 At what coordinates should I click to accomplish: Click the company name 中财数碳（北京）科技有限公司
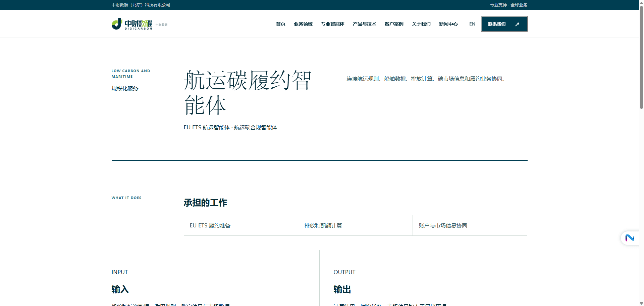(x=141, y=5)
